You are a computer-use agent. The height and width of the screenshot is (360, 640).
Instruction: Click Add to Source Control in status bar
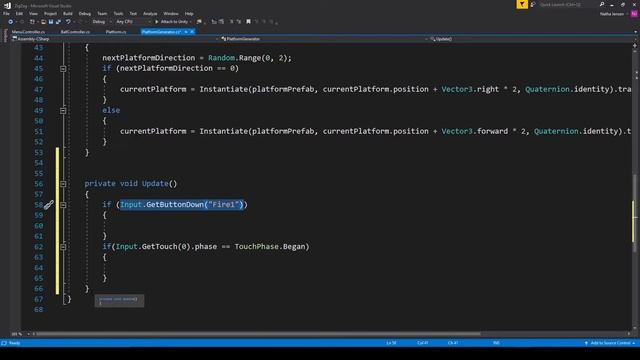click(610, 343)
